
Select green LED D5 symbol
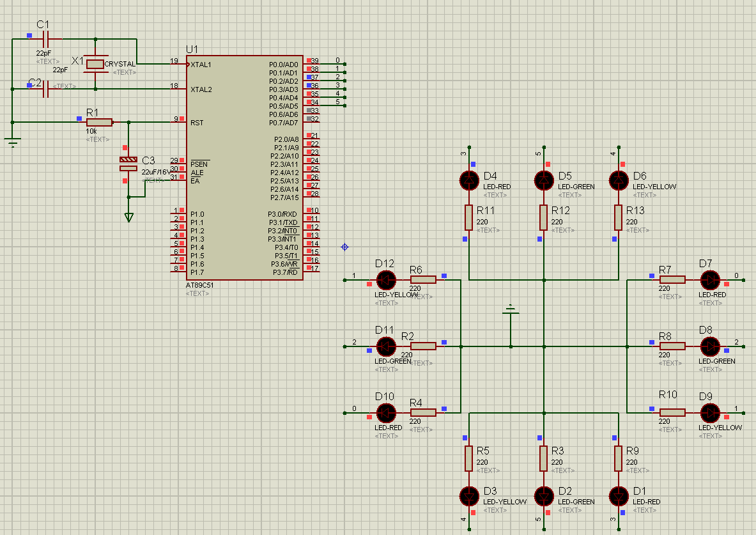pos(544,180)
